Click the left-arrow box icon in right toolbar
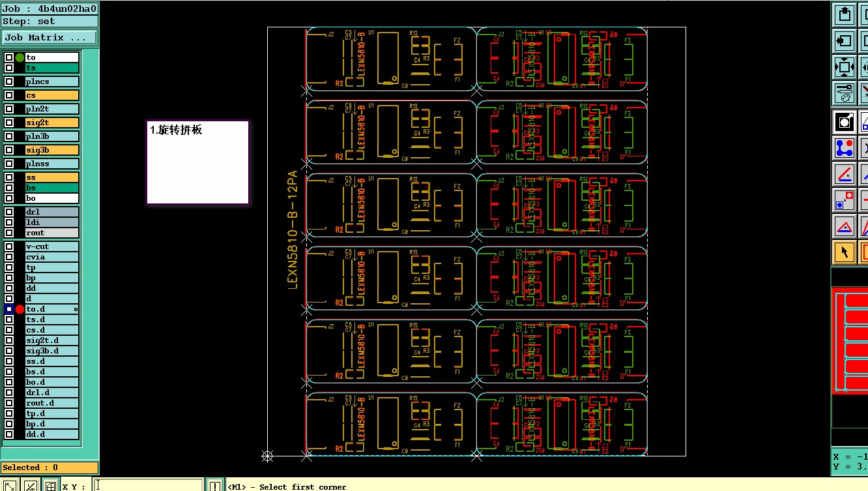Screen dimensions: 868x491 [845, 41]
